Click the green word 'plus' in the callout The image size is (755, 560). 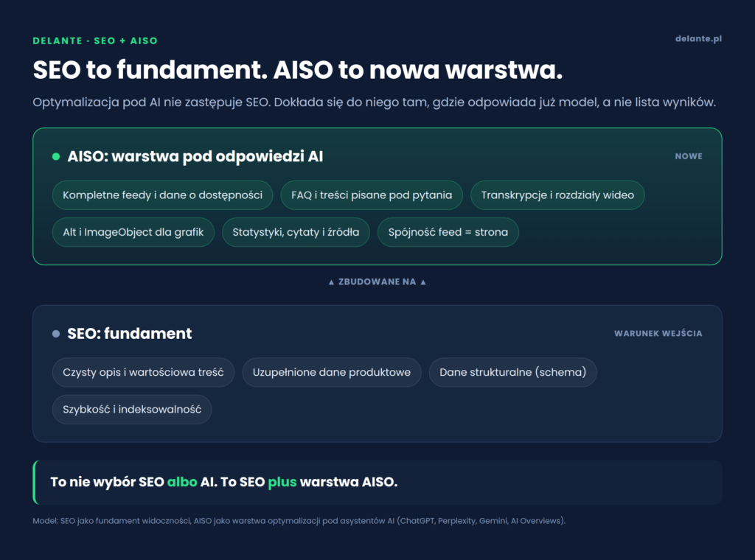click(282, 482)
